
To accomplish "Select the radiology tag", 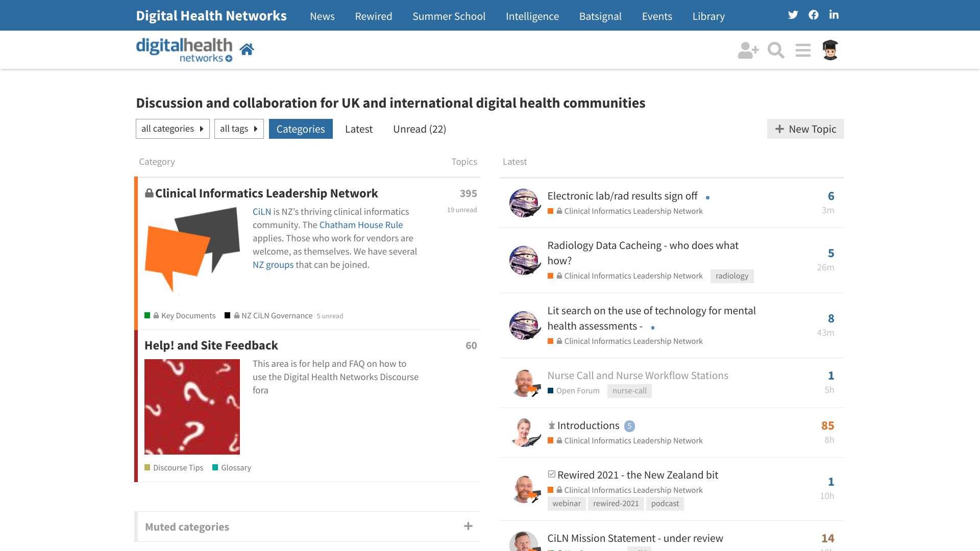I will pyautogui.click(x=731, y=276).
